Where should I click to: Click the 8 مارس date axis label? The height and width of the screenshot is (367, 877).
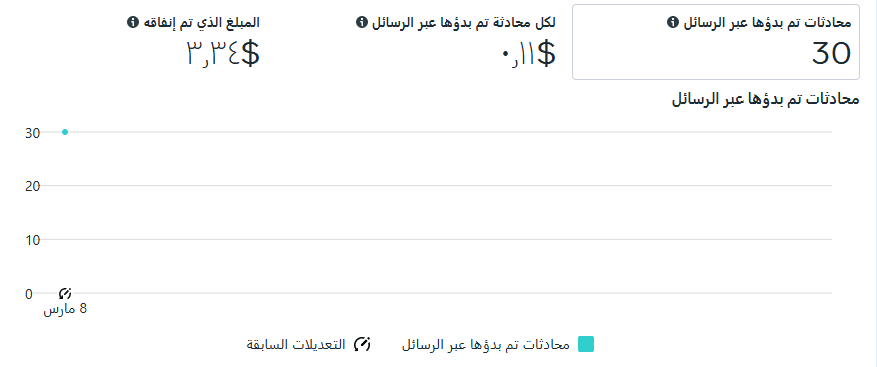coord(65,309)
